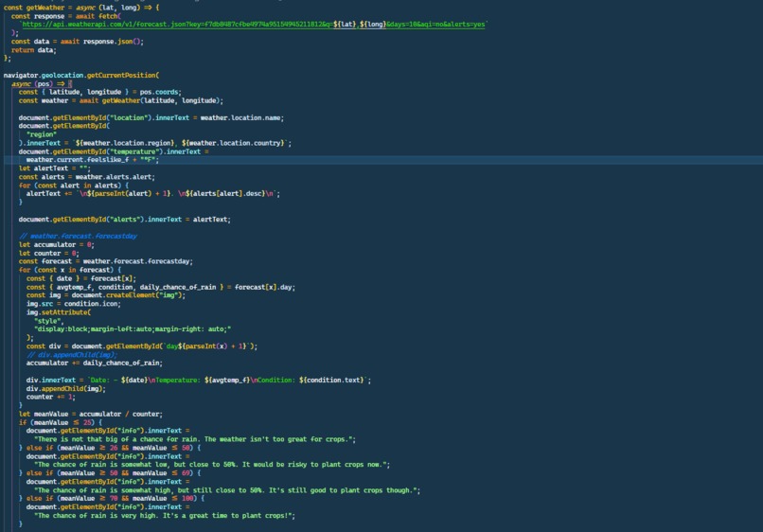Click the "display:block;margin-left:auto" string line
763x532 pixels.
(133, 329)
